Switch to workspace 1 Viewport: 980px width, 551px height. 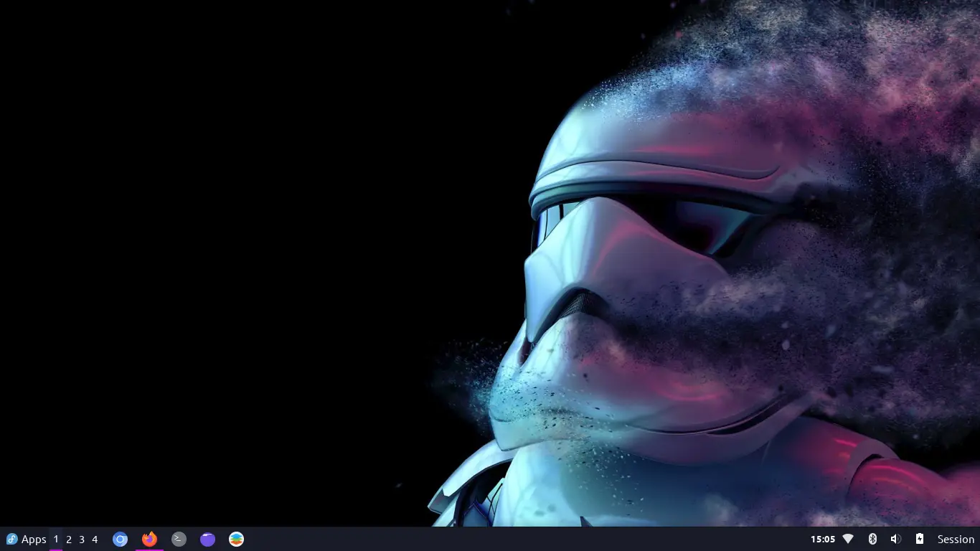point(56,539)
